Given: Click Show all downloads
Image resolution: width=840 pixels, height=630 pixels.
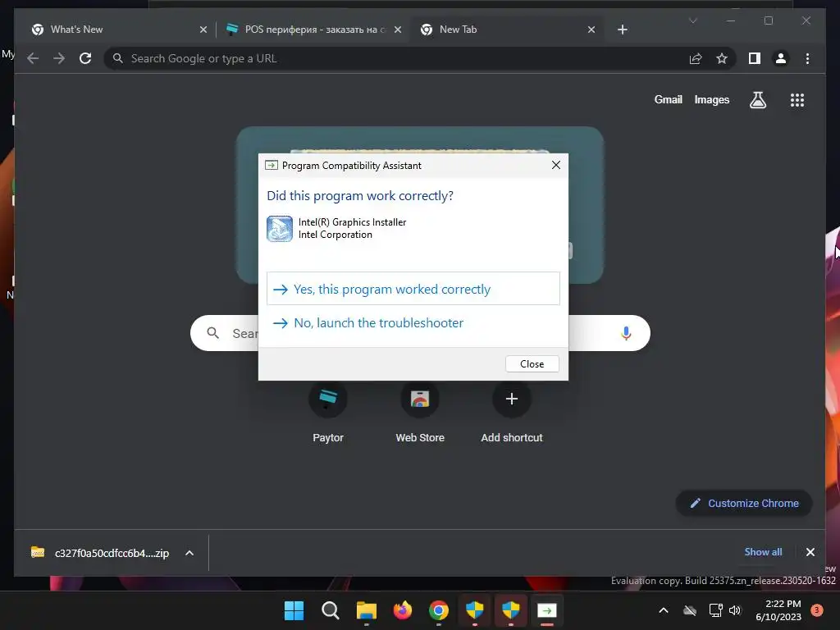Looking at the screenshot, I should click(x=763, y=552).
